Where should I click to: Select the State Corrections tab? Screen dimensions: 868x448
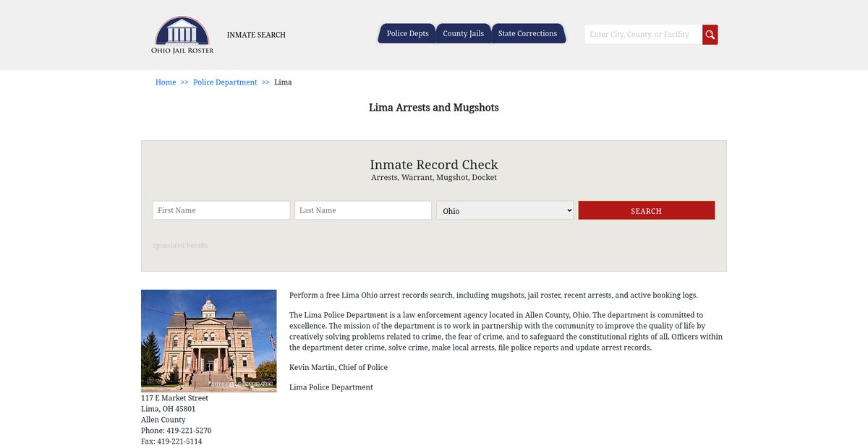point(527,34)
